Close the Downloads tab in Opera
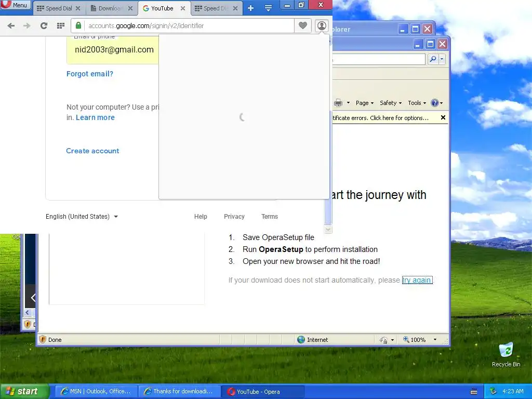The width and height of the screenshot is (532, 399). coord(130,8)
